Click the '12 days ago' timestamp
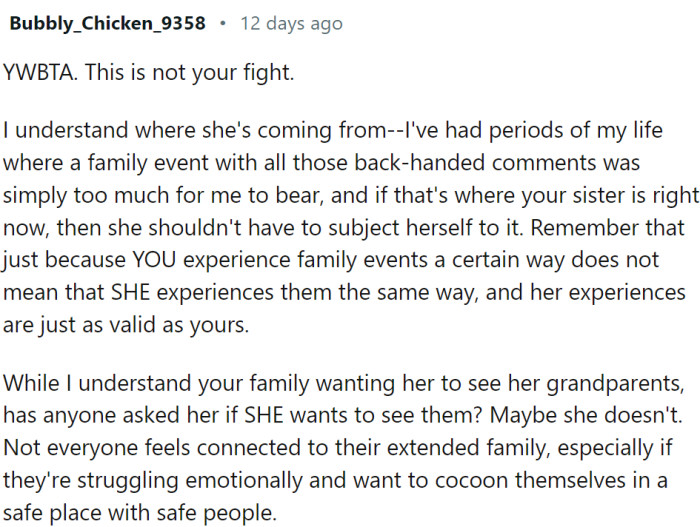This screenshot has height=527, width=700. tap(292, 23)
